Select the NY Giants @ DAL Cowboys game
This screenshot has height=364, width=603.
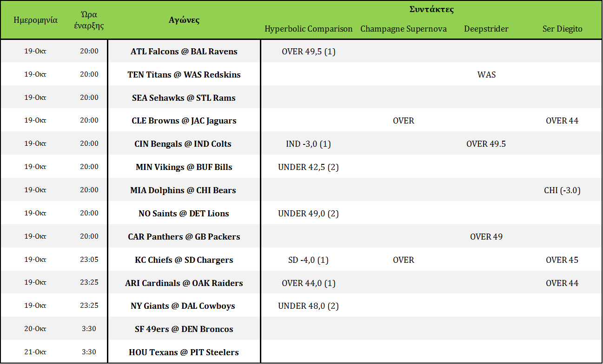(184, 306)
